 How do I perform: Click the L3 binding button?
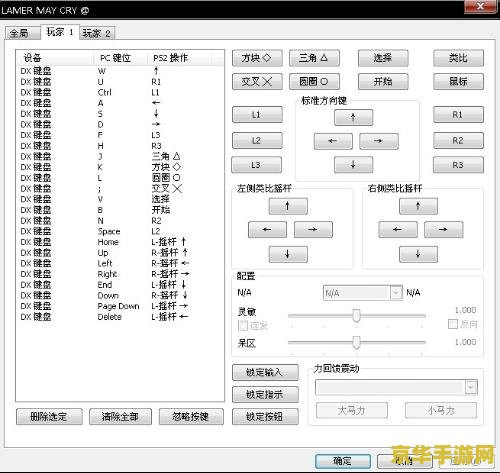point(256,165)
